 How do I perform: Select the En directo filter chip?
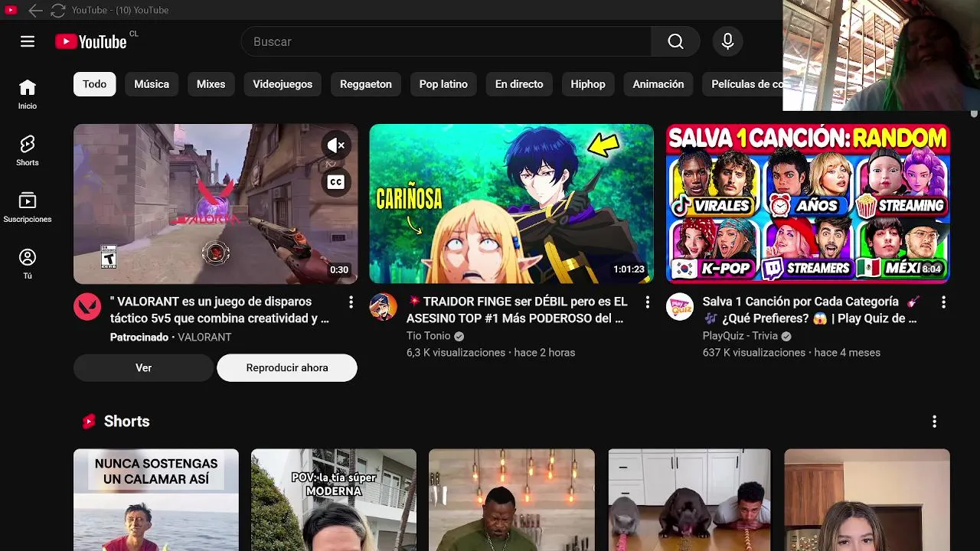tap(519, 84)
